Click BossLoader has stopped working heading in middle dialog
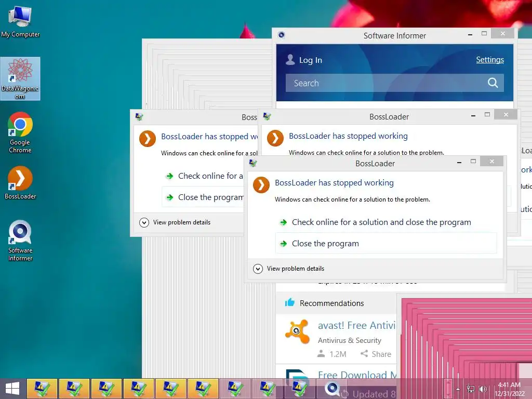Screen dimensions: 532x399 click(x=348, y=136)
